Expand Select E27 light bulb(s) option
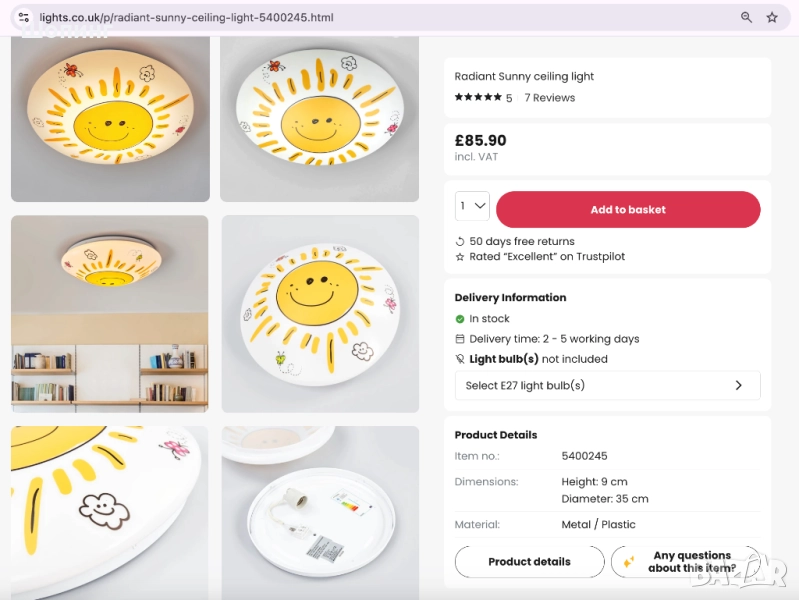Screen dimensions: 799x600 607,385
